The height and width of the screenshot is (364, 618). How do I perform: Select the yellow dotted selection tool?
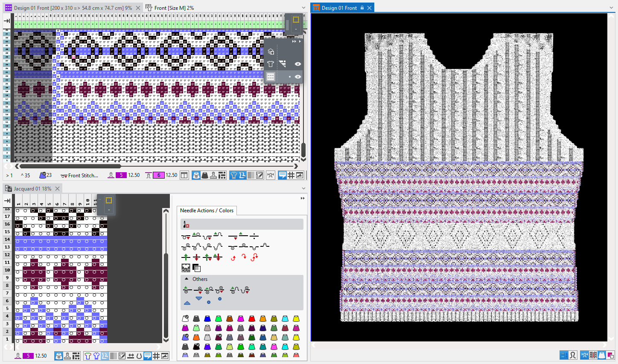[x=296, y=20]
